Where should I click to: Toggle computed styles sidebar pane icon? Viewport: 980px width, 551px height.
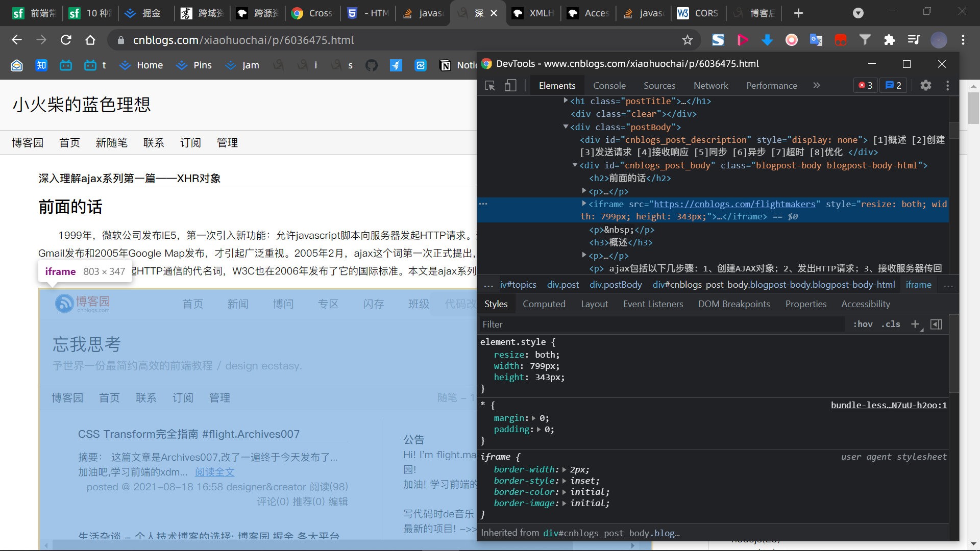click(x=936, y=324)
